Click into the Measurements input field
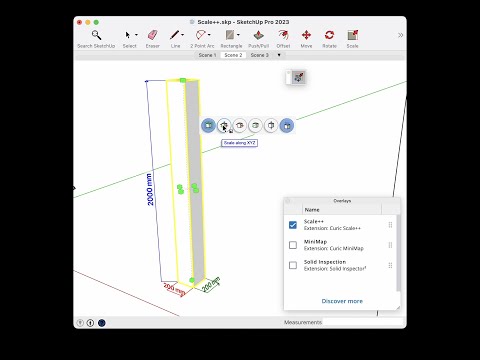Image resolution: width=480 pixels, height=360 pixels. pos(363,322)
